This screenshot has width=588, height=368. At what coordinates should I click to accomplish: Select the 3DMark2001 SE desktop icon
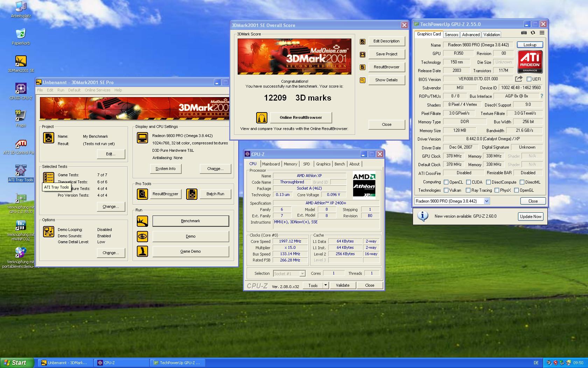click(x=21, y=64)
